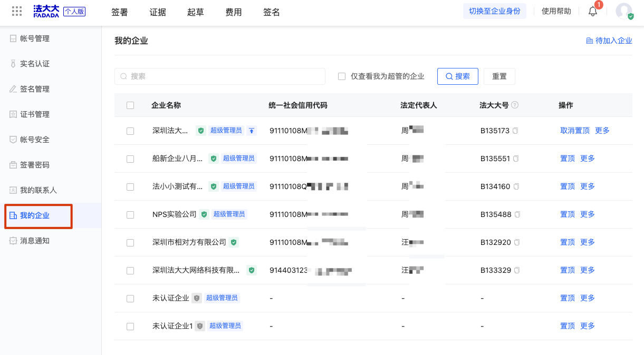644x355 pixels.
Task: Open 更多 menu for NPS实验公司 row
Action: coord(588,214)
